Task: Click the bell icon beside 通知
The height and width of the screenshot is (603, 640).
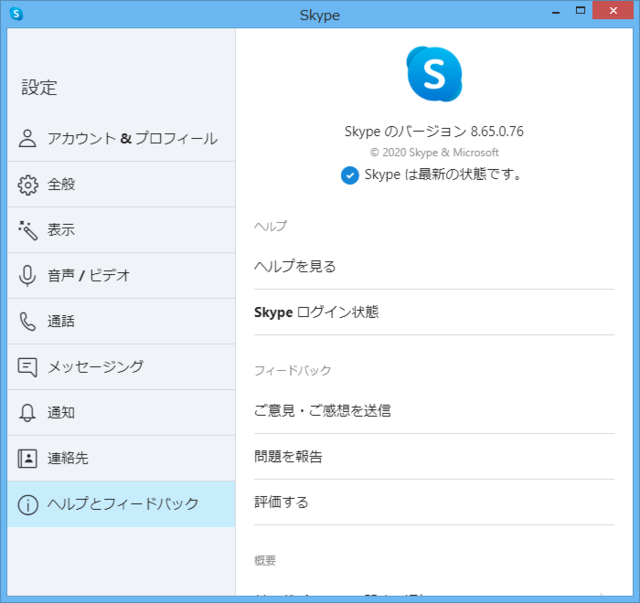Action: coord(27,413)
